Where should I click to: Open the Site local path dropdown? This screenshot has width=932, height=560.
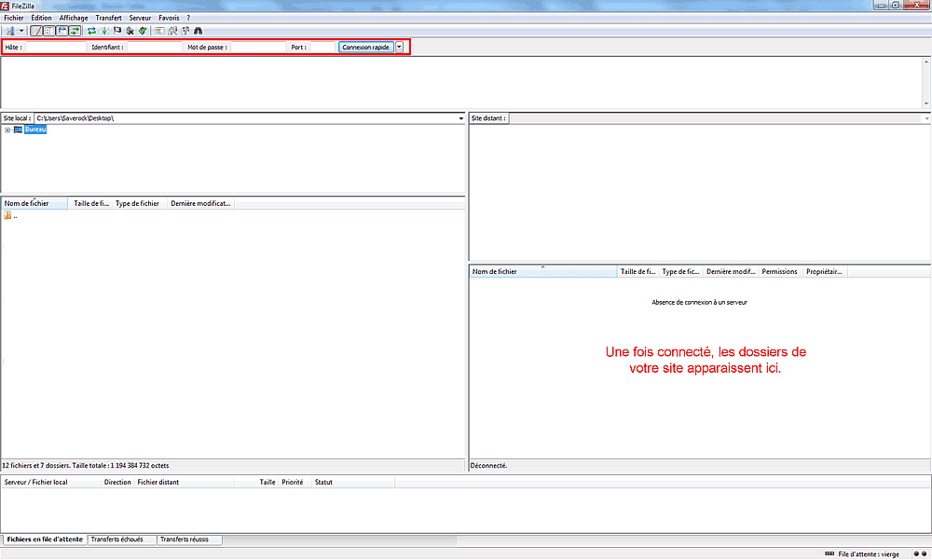pos(460,118)
